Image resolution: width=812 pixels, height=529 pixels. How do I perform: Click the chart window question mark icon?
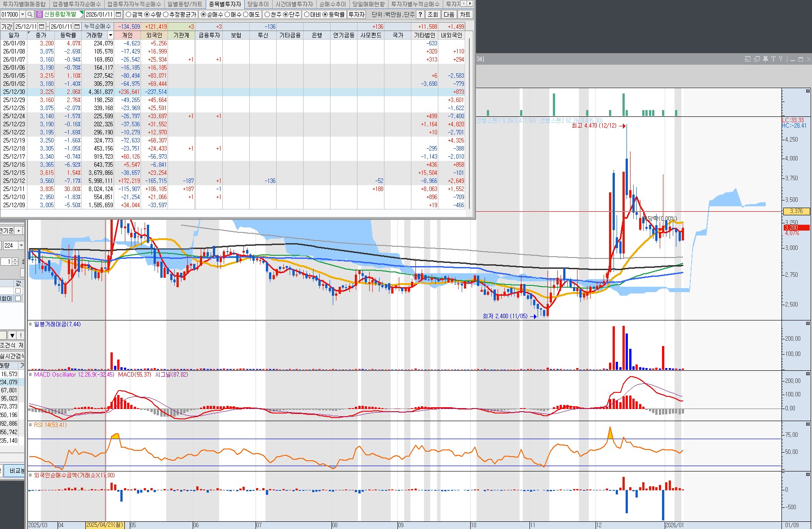781,59
